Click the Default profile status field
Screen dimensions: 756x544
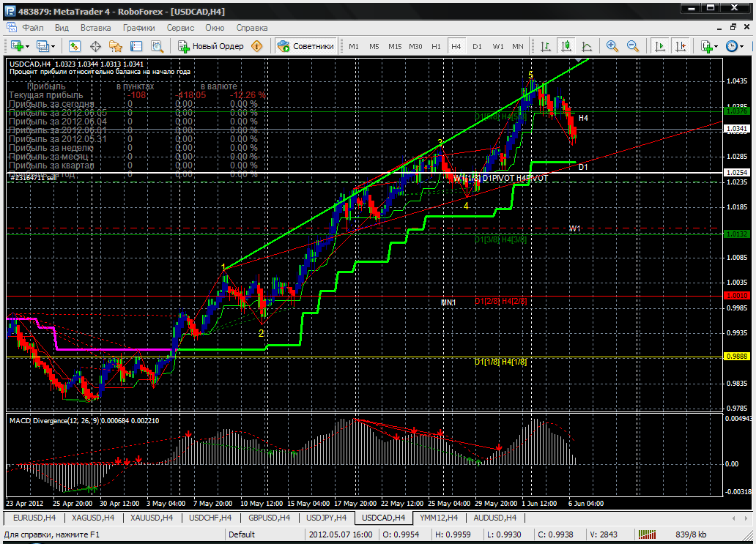(264, 534)
